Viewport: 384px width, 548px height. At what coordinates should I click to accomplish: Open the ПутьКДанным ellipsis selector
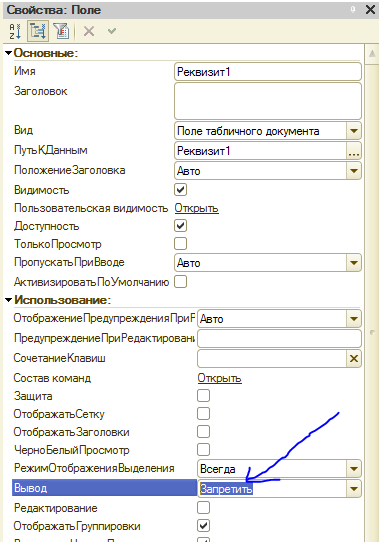tap(354, 151)
